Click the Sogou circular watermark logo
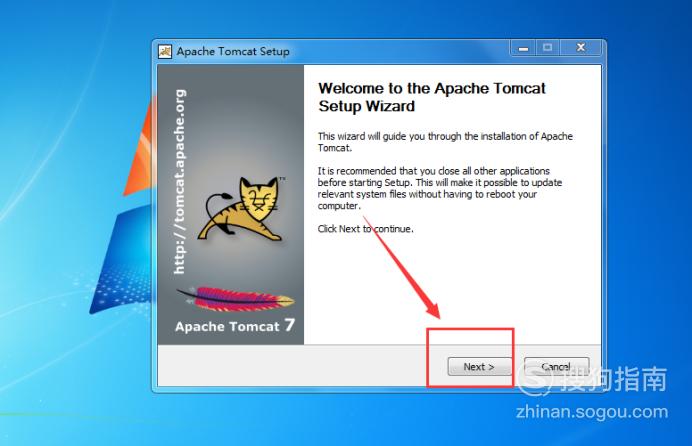This screenshot has width=692, height=446. [534, 380]
